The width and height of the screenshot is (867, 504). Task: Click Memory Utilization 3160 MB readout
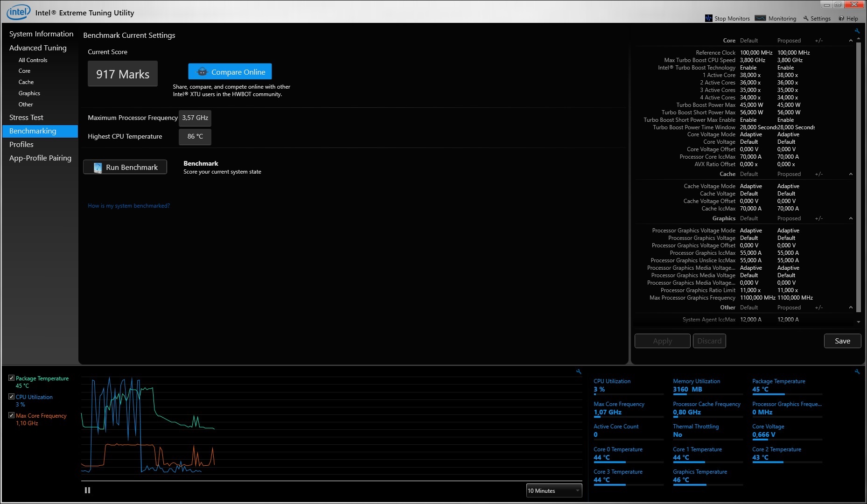coord(707,385)
